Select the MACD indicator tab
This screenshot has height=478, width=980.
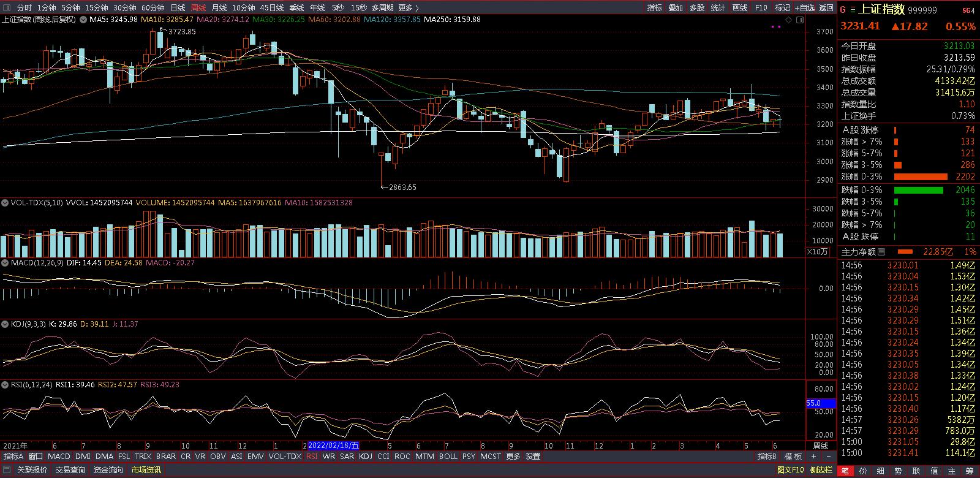(x=59, y=457)
